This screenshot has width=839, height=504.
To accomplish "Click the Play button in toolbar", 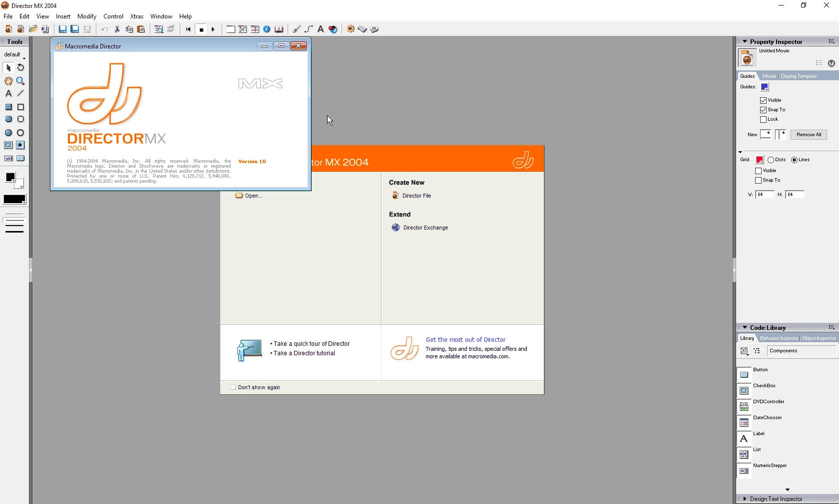I will [x=213, y=29].
